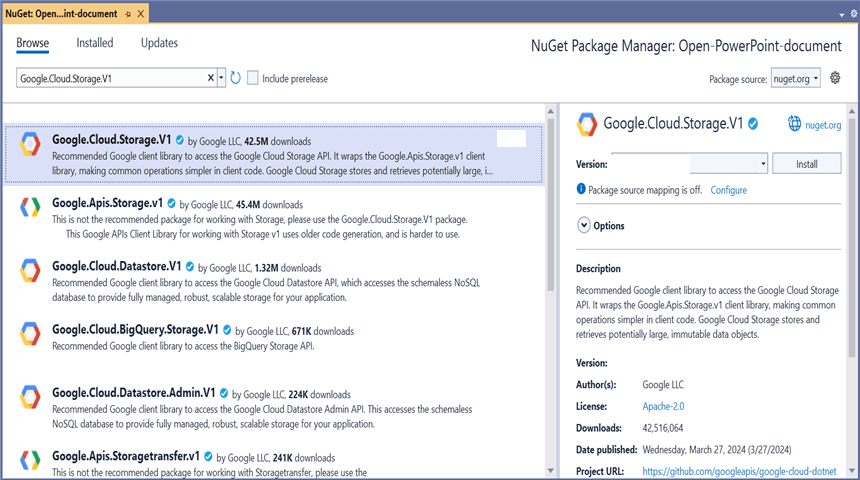Screen dimensions: 860x480
Task: Click verified badge next to Google.Cloud.Storage.V1 in list
Action: point(179,140)
